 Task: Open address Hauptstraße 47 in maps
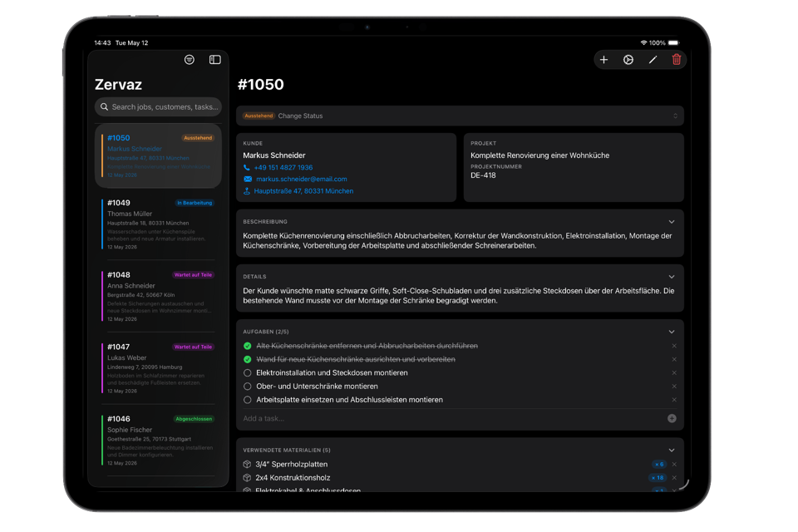[303, 191]
